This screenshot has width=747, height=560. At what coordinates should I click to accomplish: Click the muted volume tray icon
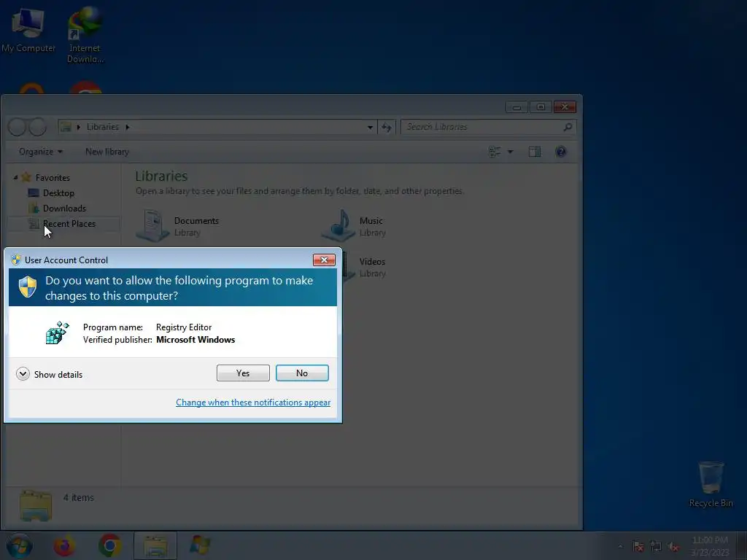[x=673, y=546]
